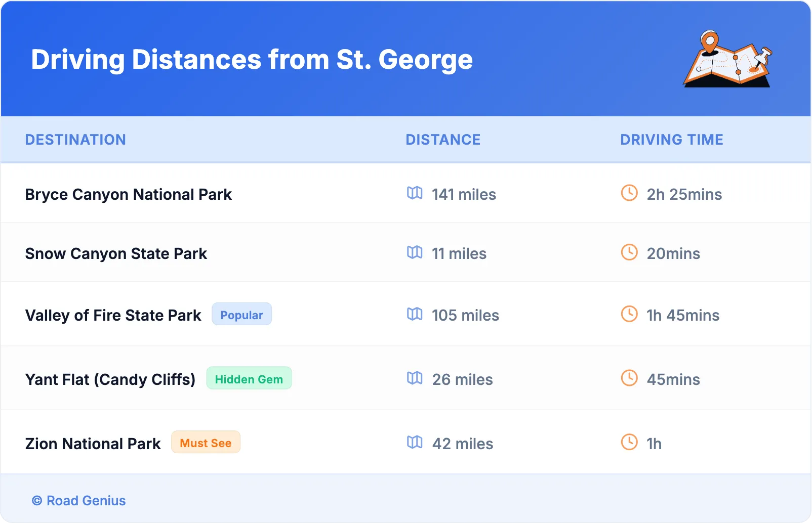812x523 pixels.
Task: Click the clock icon beside 1h 45mins
Action: point(629,314)
